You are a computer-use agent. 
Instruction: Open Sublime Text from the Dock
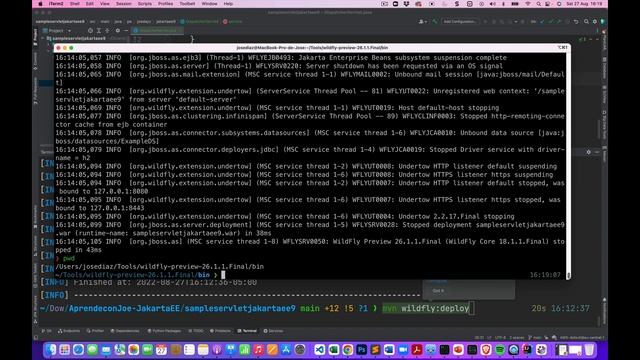375,350
